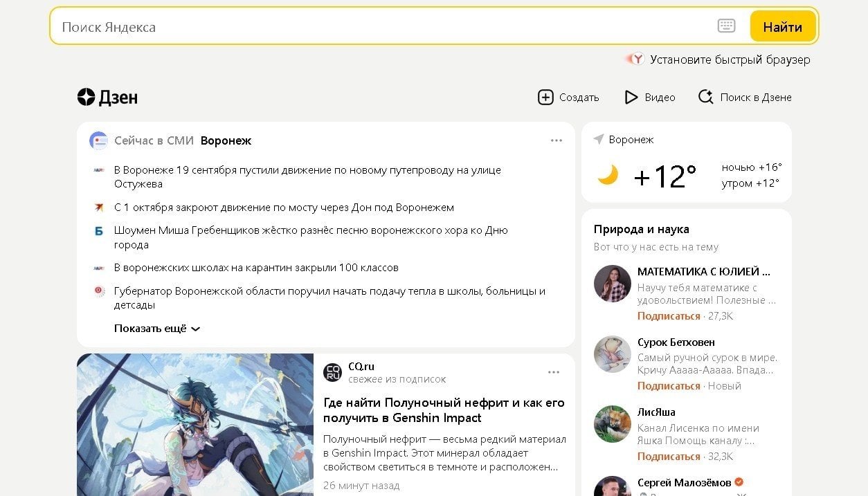Open CQ.ru source name
This screenshot has width=868, height=496.
click(361, 366)
